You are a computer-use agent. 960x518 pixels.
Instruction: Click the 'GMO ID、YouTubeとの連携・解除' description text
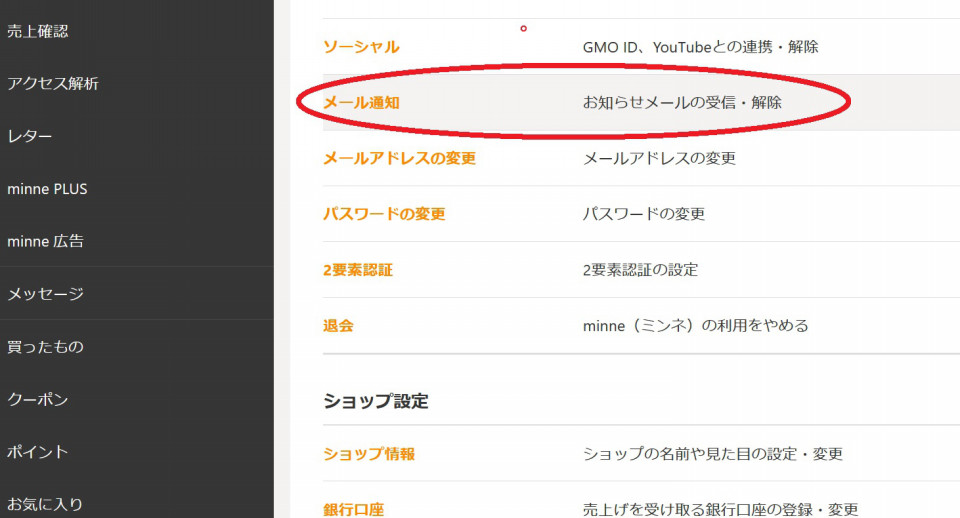[x=700, y=47]
